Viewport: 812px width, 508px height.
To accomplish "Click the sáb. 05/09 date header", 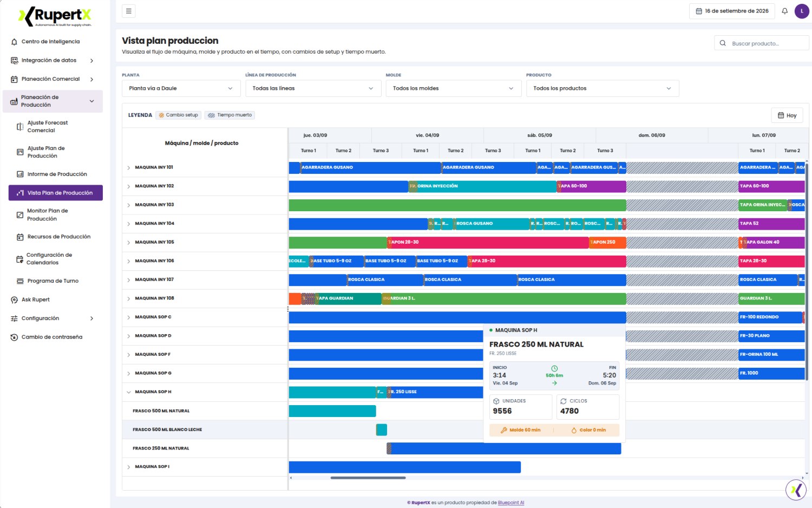I will pyautogui.click(x=540, y=135).
